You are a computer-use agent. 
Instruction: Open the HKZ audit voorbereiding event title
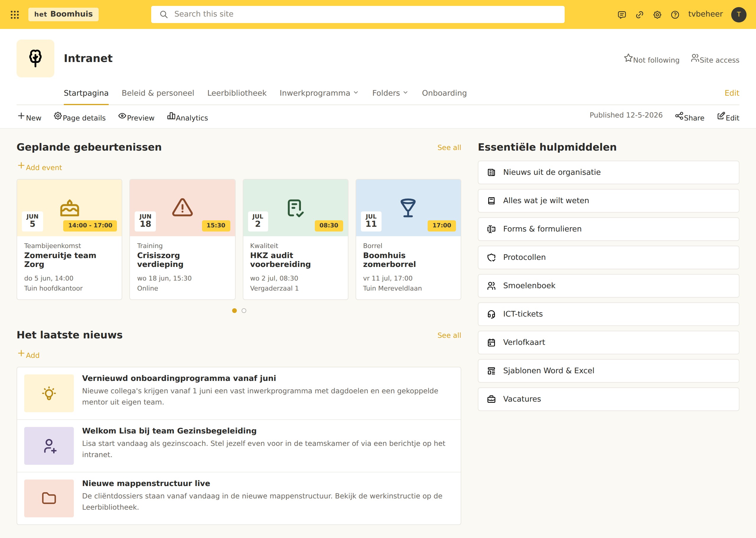tap(280, 260)
